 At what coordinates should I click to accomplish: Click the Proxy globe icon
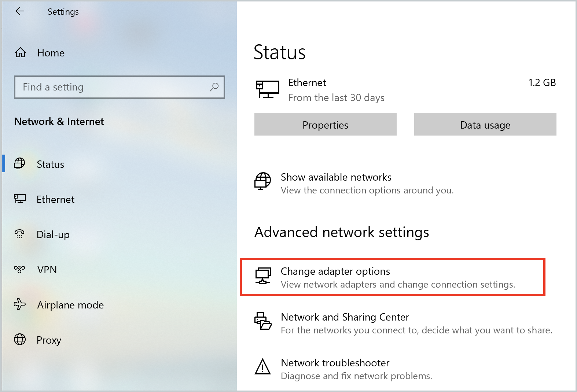[x=19, y=340]
